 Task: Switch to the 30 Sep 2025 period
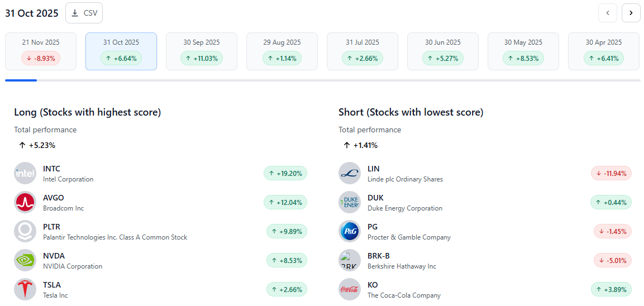202,51
